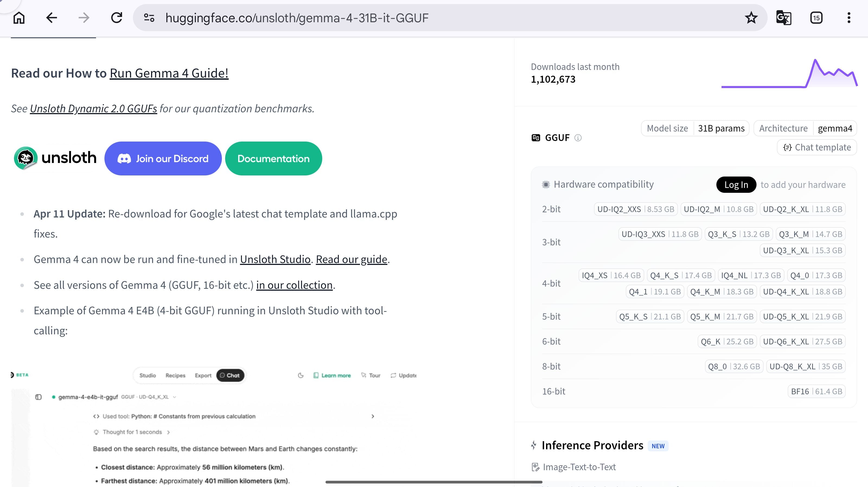Click the Log In button
868x487 pixels.
[x=736, y=185]
